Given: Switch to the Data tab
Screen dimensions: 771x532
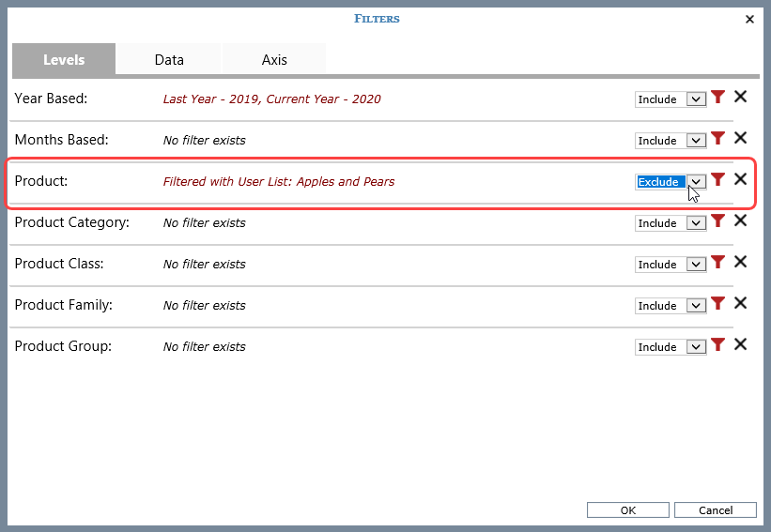Looking at the screenshot, I should point(169,59).
